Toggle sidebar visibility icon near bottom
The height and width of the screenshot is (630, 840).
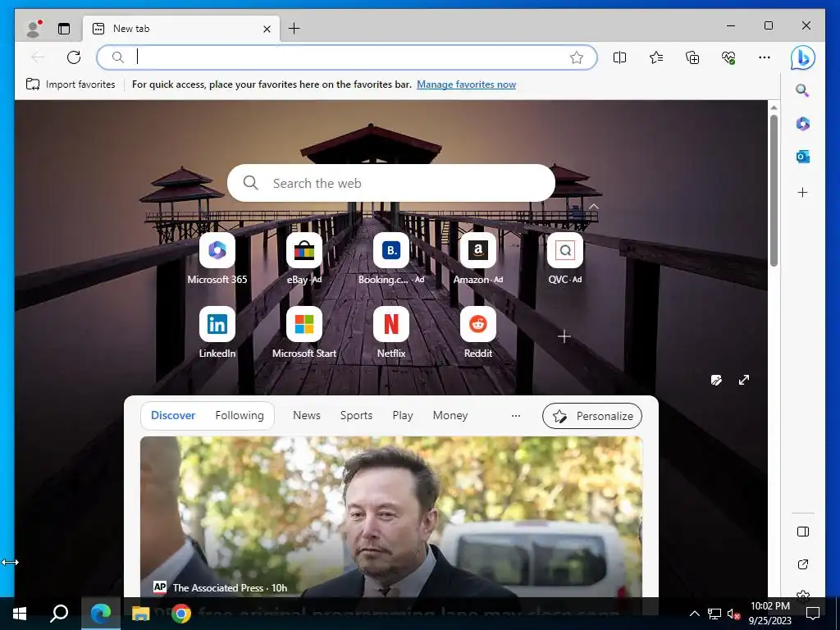point(802,532)
